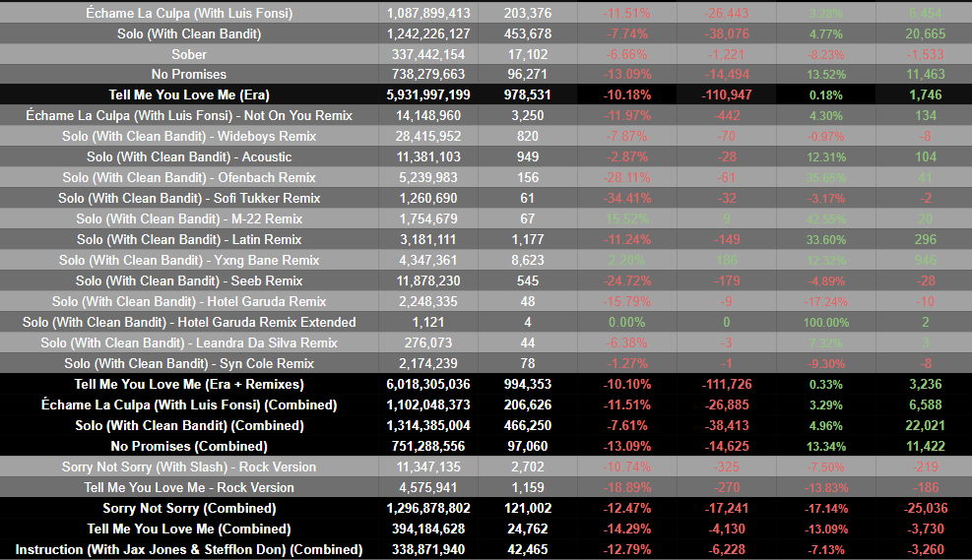
Task: Click the 4.96% green percentage cell
Action: tap(825, 425)
